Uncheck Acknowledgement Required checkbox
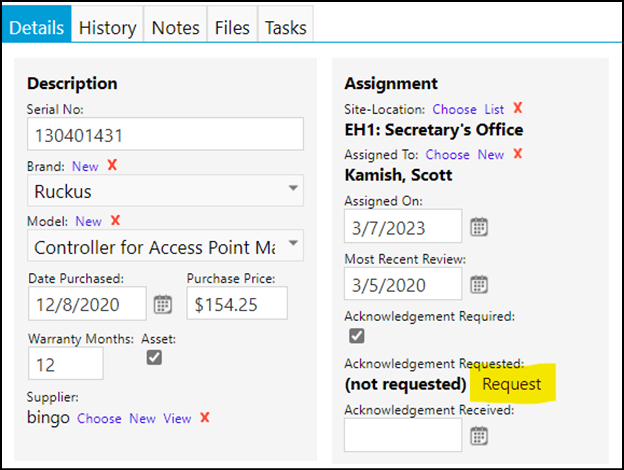This screenshot has width=624, height=470. tap(357, 335)
